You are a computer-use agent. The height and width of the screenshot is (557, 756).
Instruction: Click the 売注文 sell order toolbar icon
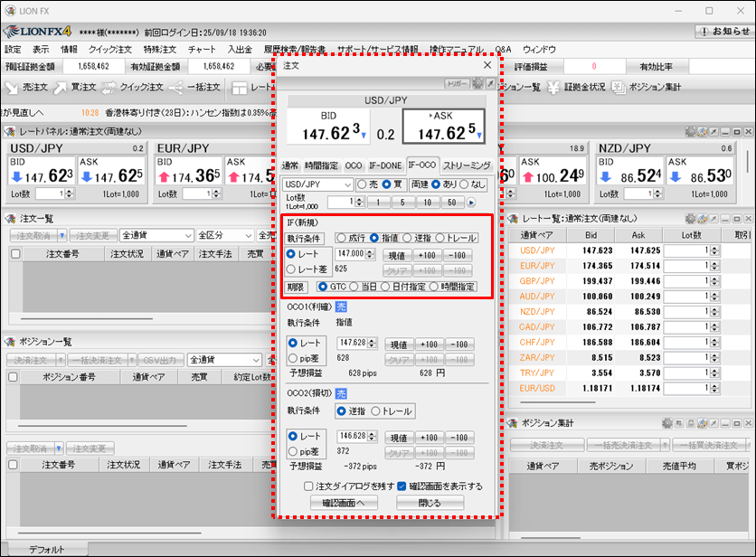pyautogui.click(x=25, y=88)
